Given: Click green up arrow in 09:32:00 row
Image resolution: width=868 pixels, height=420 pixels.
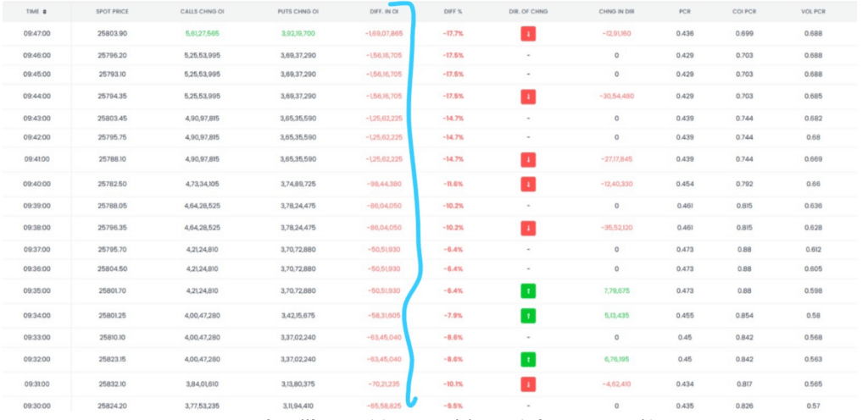Looking at the screenshot, I should tap(528, 359).
